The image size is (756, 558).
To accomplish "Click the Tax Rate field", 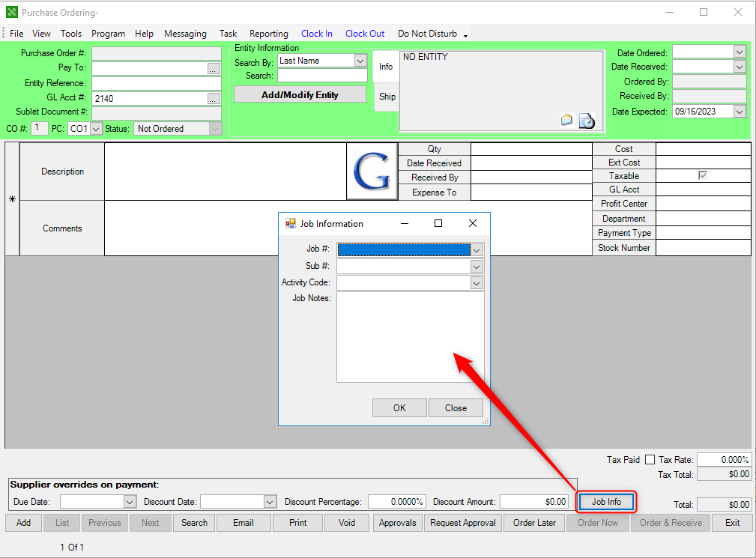I will (725, 460).
